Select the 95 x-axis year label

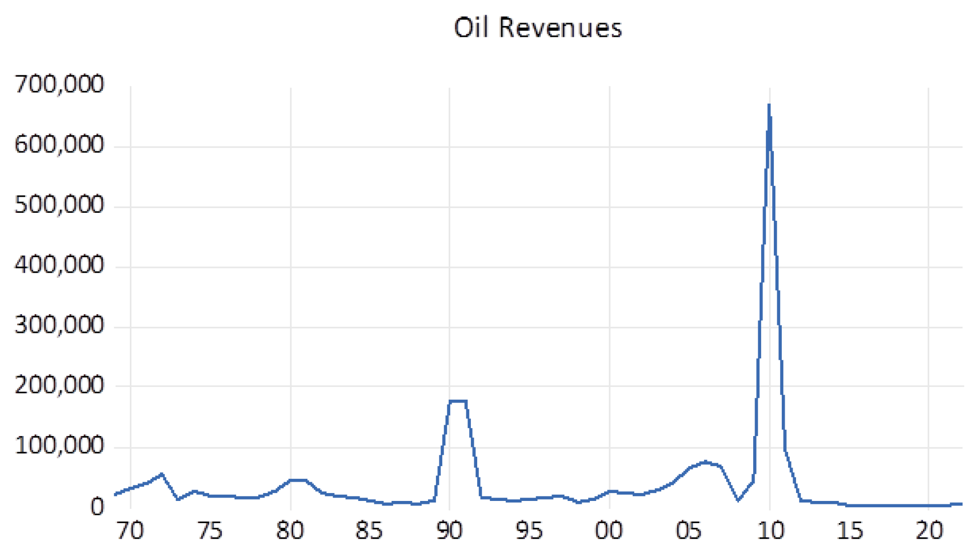[529, 531]
